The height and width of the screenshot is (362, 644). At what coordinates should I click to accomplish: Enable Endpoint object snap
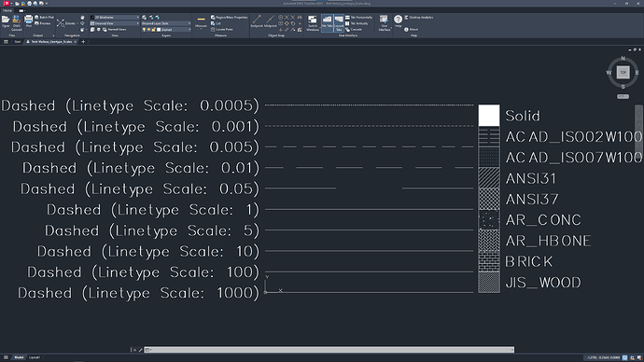(x=257, y=21)
